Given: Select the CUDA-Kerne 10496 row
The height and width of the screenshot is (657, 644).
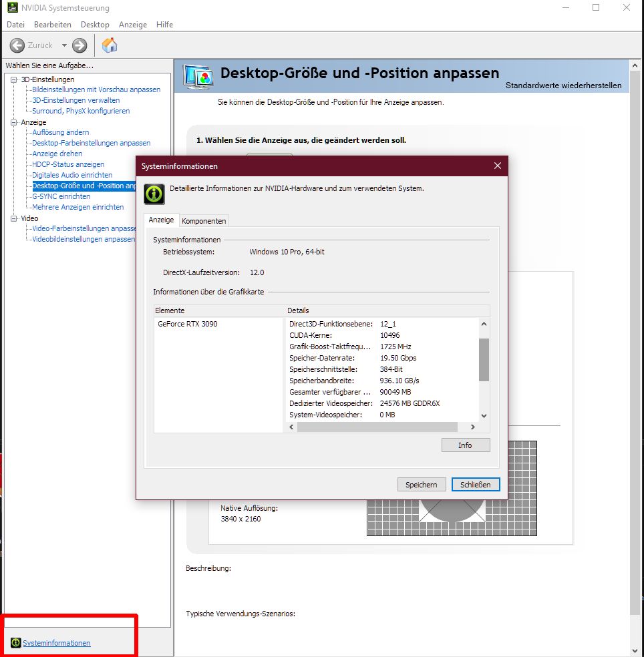Looking at the screenshot, I should coord(345,335).
